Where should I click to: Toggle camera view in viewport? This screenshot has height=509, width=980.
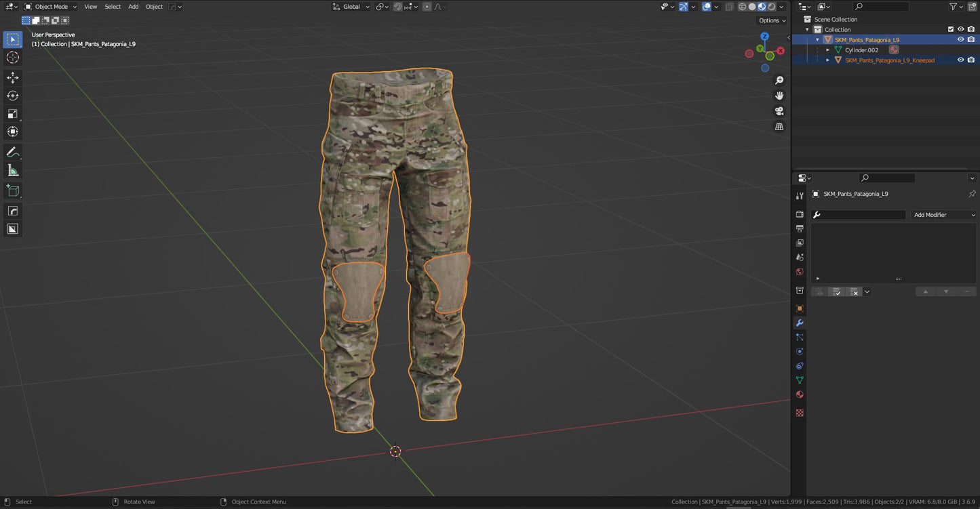(779, 111)
